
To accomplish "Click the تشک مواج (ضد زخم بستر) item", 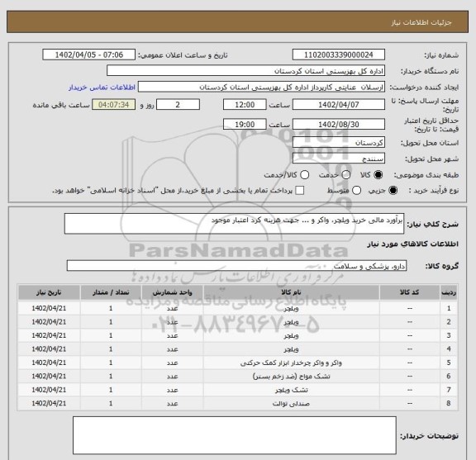I will point(291,377).
